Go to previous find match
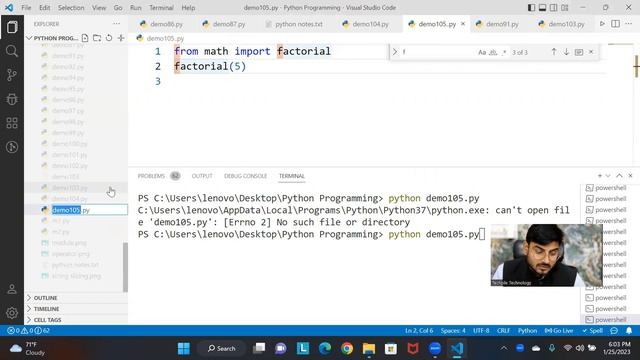This screenshot has width=640, height=360. (x=554, y=52)
